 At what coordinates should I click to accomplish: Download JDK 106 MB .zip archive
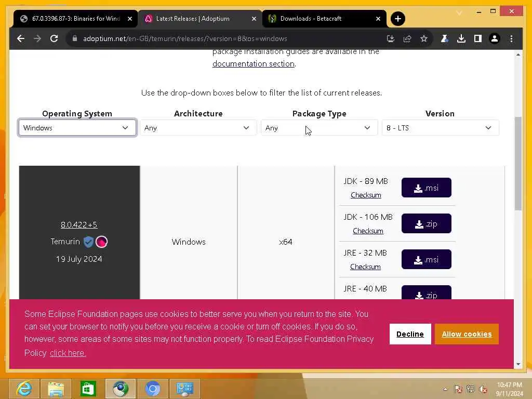427,223
